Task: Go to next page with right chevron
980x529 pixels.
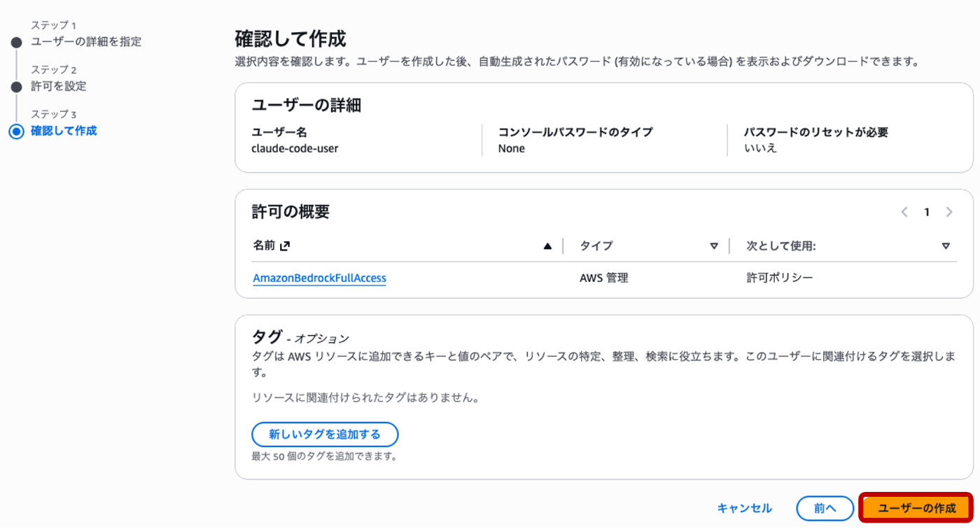Action: coord(949,212)
